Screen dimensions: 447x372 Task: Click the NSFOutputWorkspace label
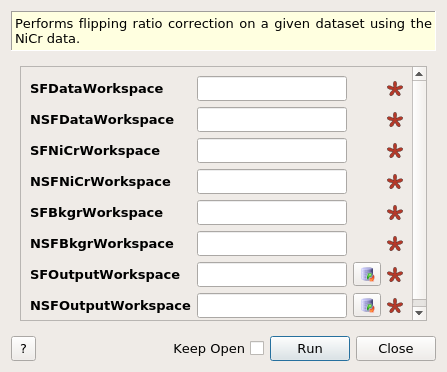pyautogui.click(x=110, y=306)
